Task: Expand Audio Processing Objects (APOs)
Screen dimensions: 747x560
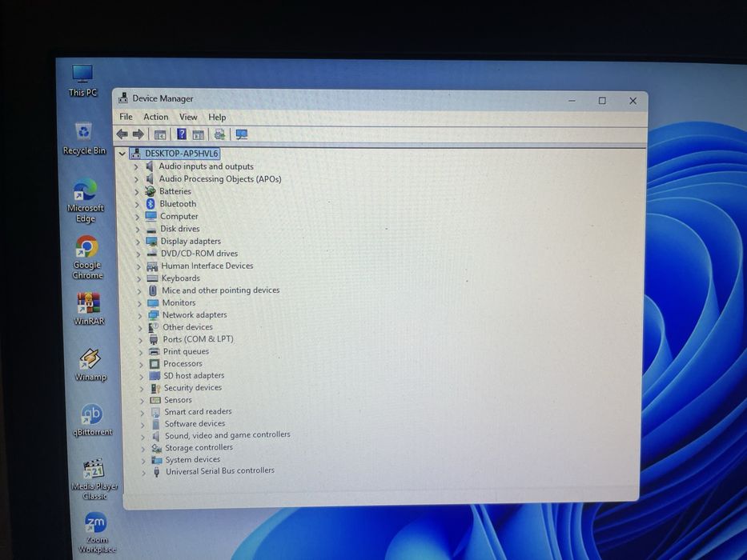Action: (136, 179)
